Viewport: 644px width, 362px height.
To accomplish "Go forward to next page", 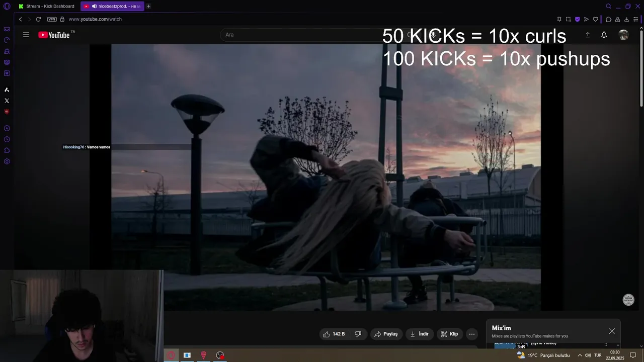I will (x=29, y=19).
